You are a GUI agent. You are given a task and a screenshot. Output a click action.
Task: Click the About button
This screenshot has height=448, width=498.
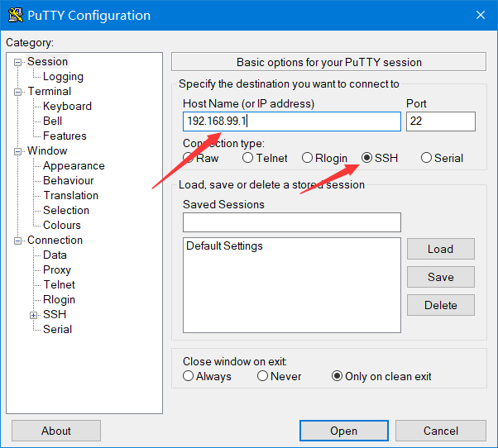56,431
